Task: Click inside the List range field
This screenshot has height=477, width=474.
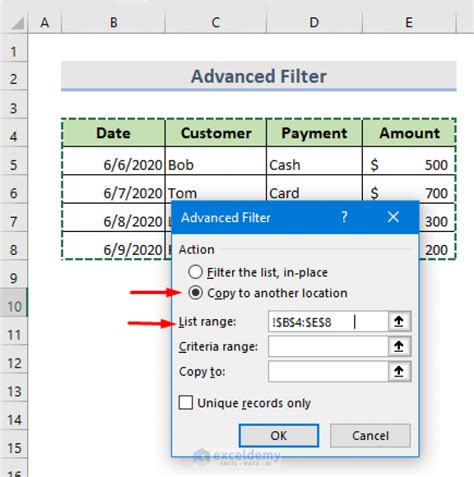Action: tap(328, 322)
